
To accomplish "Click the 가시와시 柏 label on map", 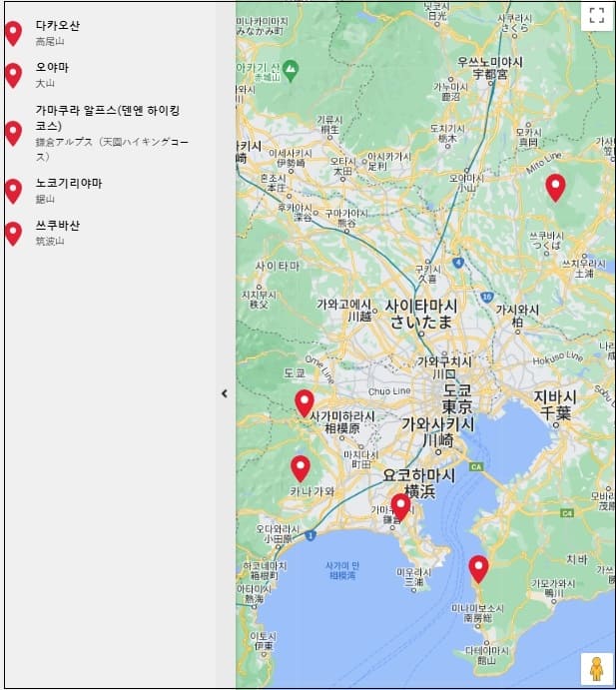I will coord(517,316).
